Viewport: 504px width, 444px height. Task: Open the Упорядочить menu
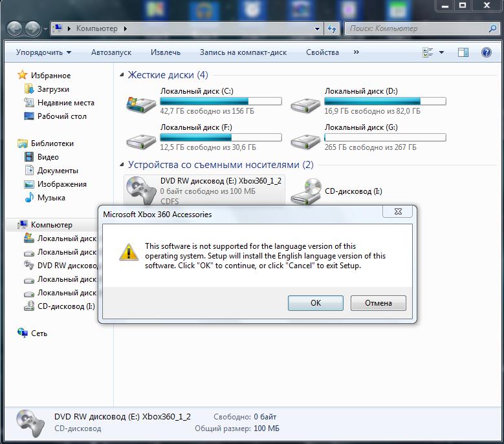click(x=44, y=52)
